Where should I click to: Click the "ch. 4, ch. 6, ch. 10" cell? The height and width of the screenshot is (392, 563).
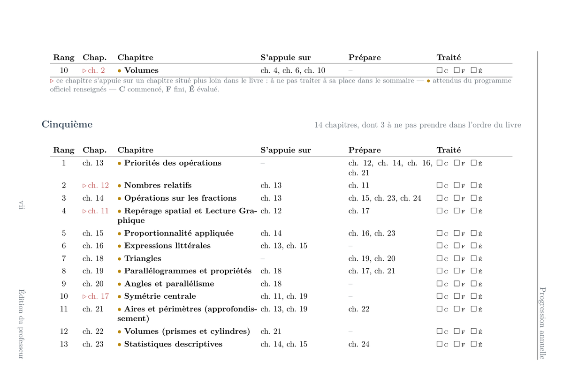click(293, 71)
